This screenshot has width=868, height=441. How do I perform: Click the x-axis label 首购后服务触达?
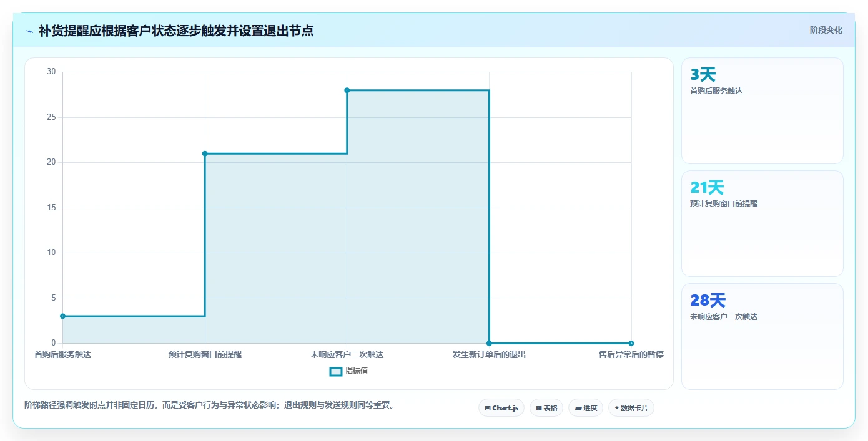[62, 354]
